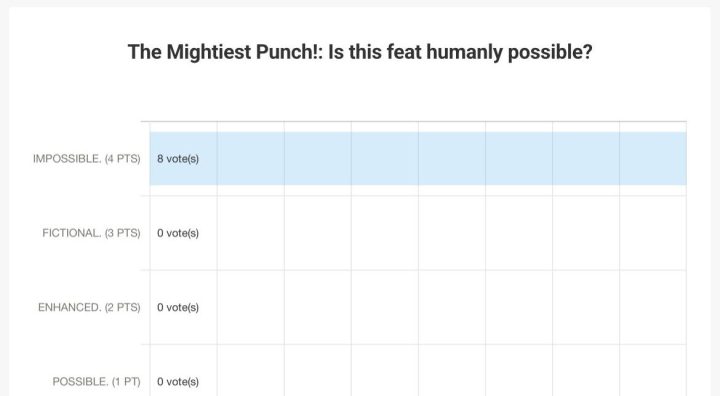Viewport: 720px width, 396px height.
Task: Click the '0 vote(s)' count for POSSIBLE
Action: point(178,382)
